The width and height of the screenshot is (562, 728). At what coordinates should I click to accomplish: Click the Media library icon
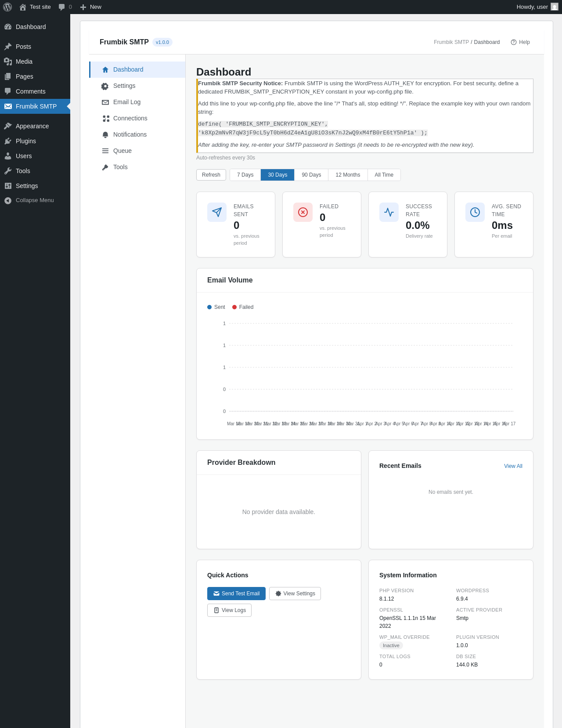click(x=8, y=62)
